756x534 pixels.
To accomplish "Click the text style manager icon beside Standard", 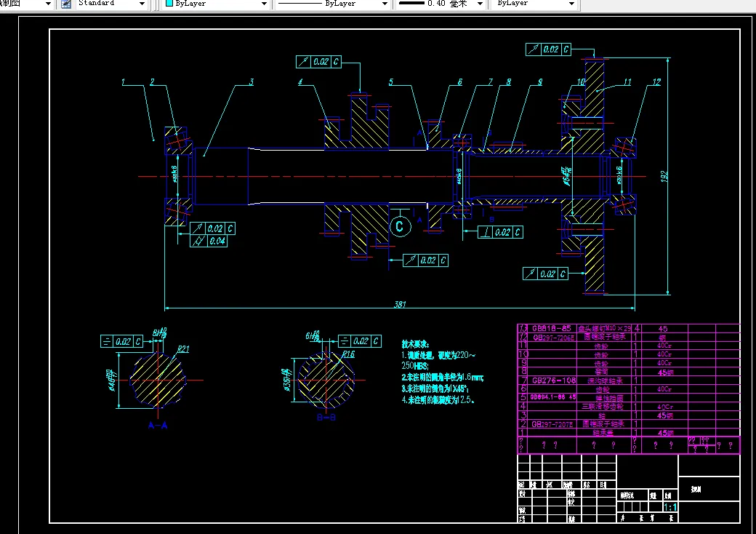I will (66, 4).
